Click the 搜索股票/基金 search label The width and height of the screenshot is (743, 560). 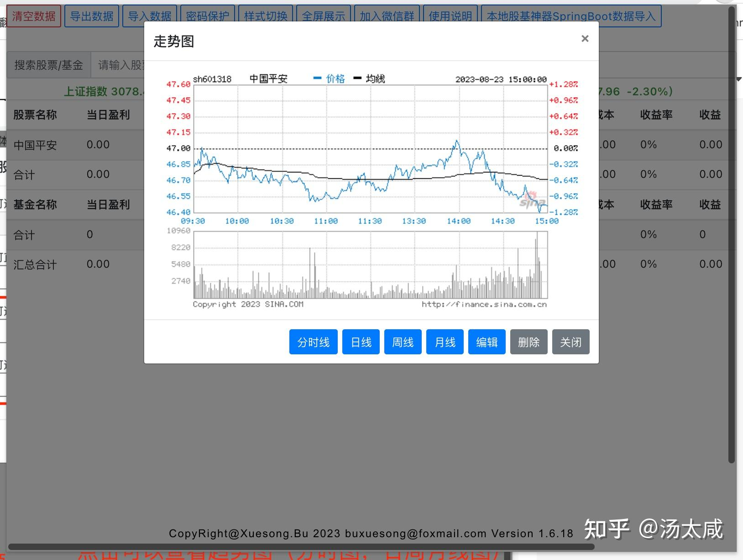click(48, 64)
